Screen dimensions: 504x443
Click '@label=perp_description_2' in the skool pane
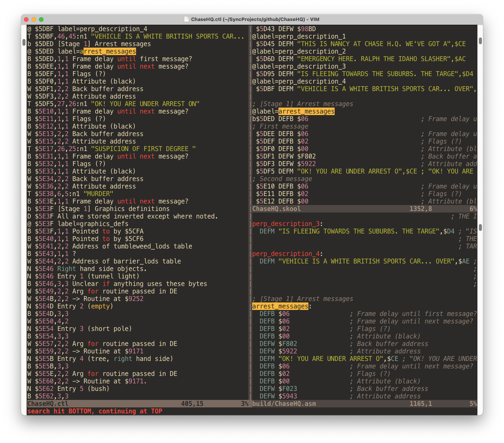pos(299,51)
